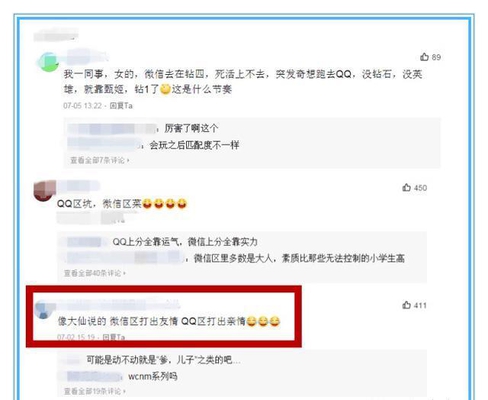Image resolution: width=488 pixels, height=400 pixels.
Task: Open the avatar inside the red-boxed comment
Action: coord(43,311)
